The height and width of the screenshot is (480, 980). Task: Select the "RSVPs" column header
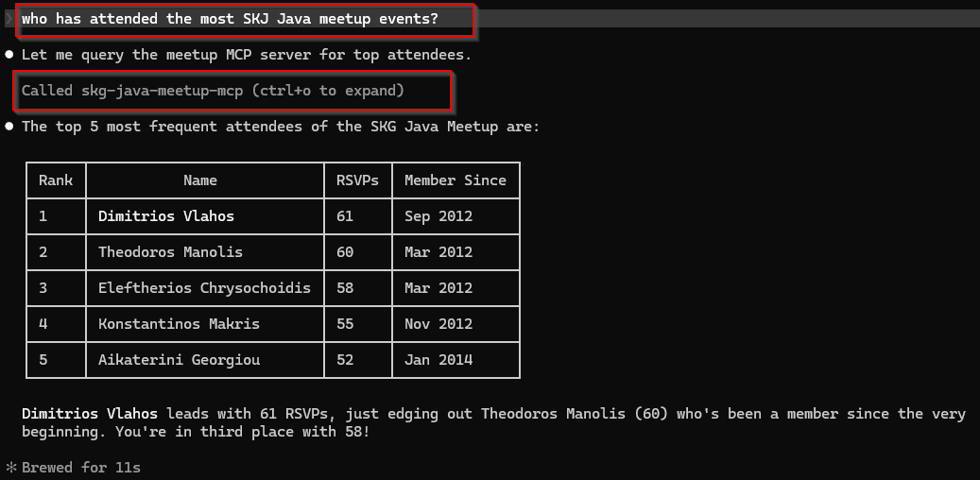coord(357,180)
